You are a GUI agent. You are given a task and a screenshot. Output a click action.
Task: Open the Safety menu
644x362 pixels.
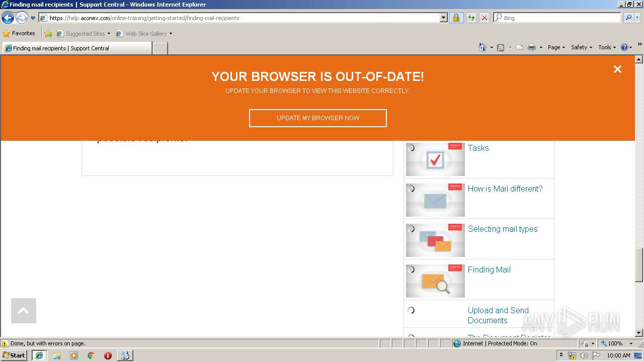pos(581,47)
